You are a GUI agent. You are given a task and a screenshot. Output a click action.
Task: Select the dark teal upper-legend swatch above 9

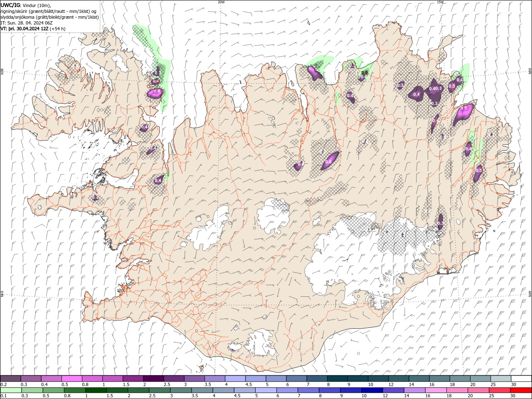click(358, 379)
